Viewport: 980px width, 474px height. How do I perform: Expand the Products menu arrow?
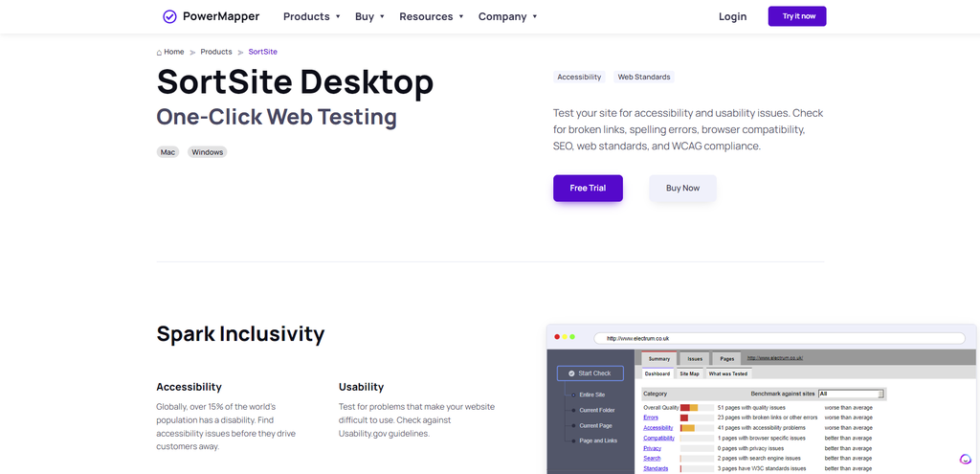338,17
